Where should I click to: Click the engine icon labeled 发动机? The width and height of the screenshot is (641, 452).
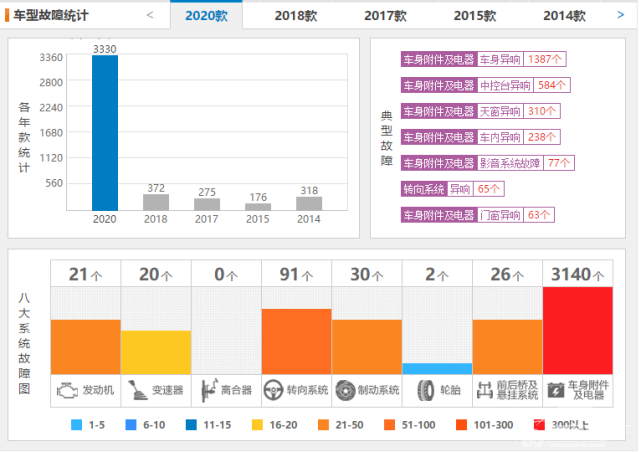(67, 389)
